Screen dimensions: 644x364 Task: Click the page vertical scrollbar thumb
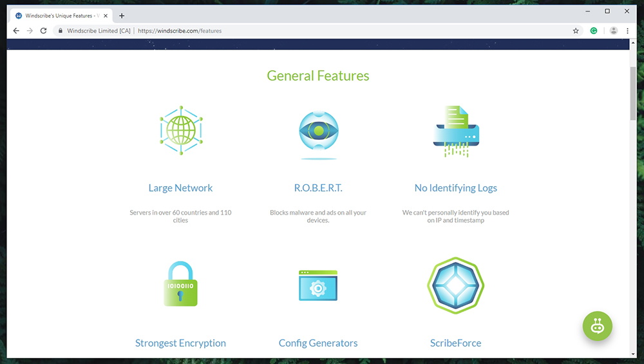click(633, 93)
